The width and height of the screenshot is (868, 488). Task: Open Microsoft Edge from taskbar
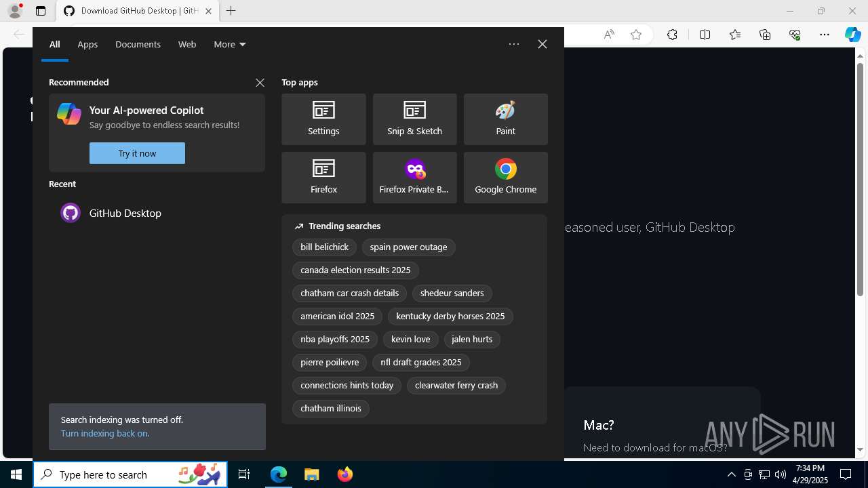[x=279, y=474]
